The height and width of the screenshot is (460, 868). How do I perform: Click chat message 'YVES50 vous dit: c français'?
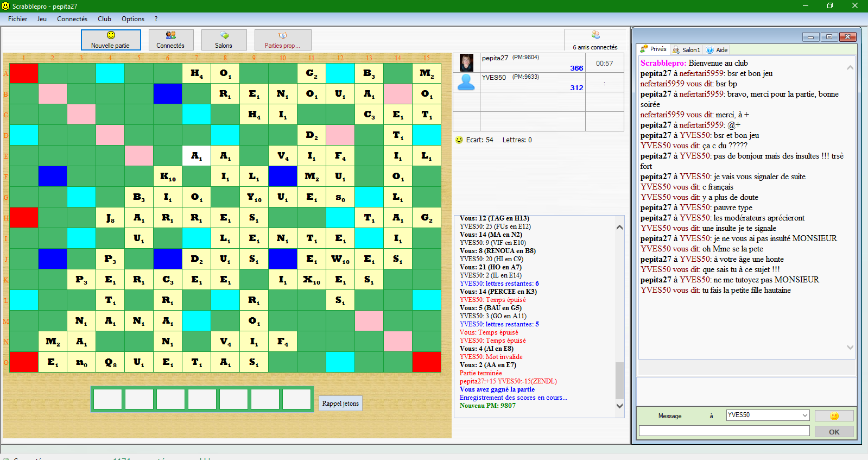[x=687, y=187]
